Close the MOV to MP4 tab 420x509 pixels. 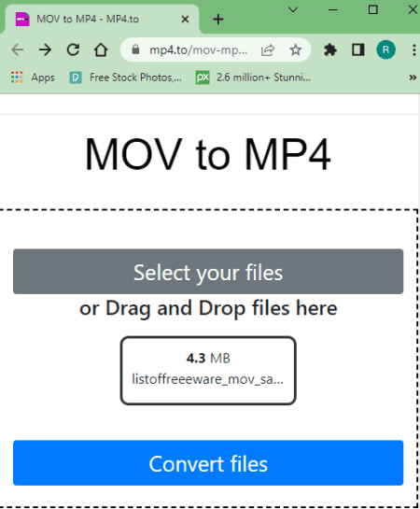tap(185, 20)
